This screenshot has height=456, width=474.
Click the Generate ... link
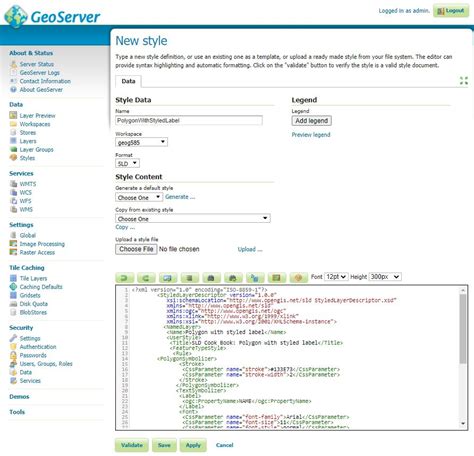180,197
